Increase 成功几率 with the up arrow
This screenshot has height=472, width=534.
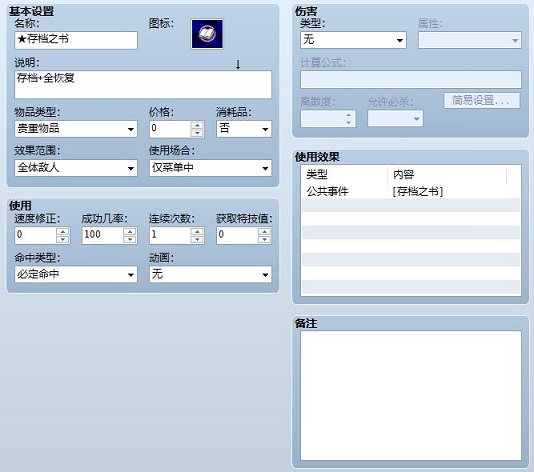coord(130,232)
